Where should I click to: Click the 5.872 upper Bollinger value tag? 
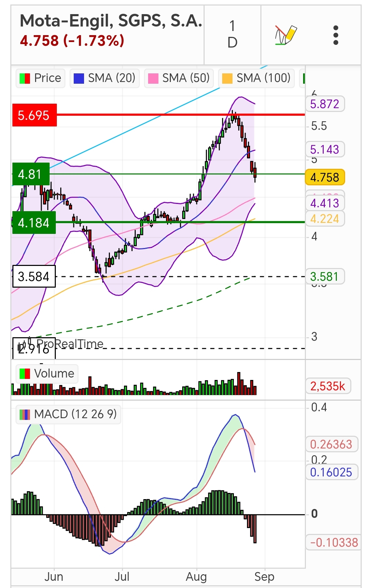tap(325, 104)
